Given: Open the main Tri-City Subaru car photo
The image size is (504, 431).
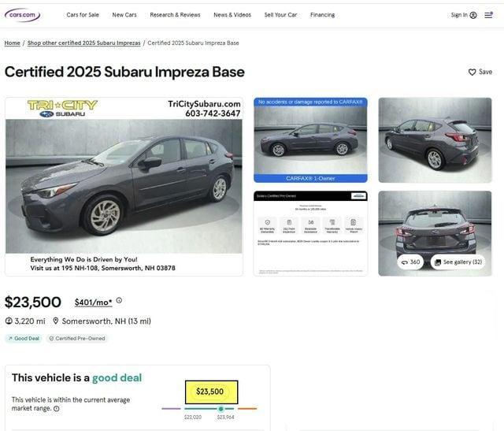Looking at the screenshot, I should [124, 187].
